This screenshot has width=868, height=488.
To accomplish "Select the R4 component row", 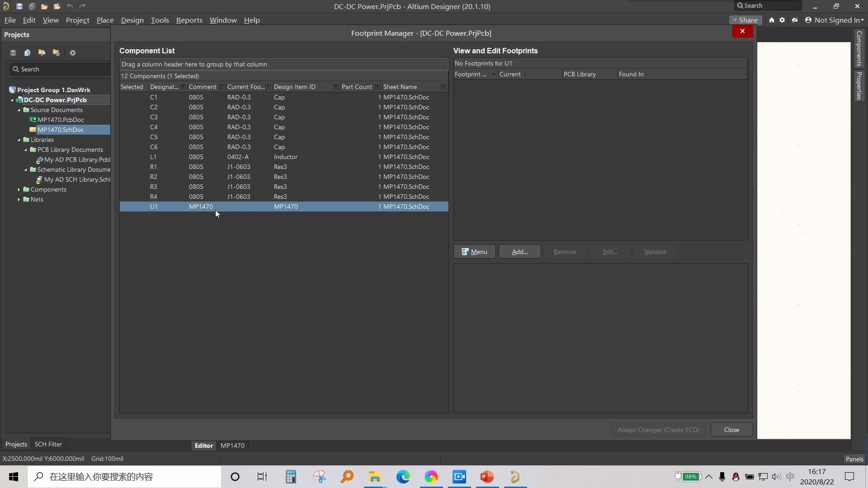I will [284, 197].
